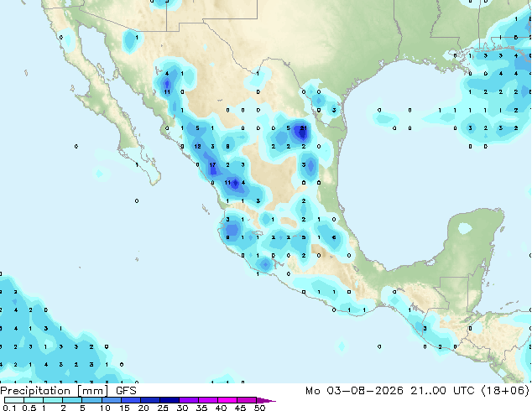
Task: Click the above-50 mm legend arrow tip
Action: pos(266,401)
